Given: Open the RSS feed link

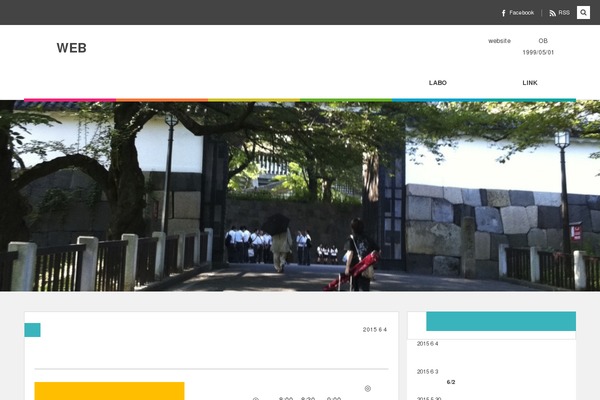Looking at the screenshot, I should 559,13.
